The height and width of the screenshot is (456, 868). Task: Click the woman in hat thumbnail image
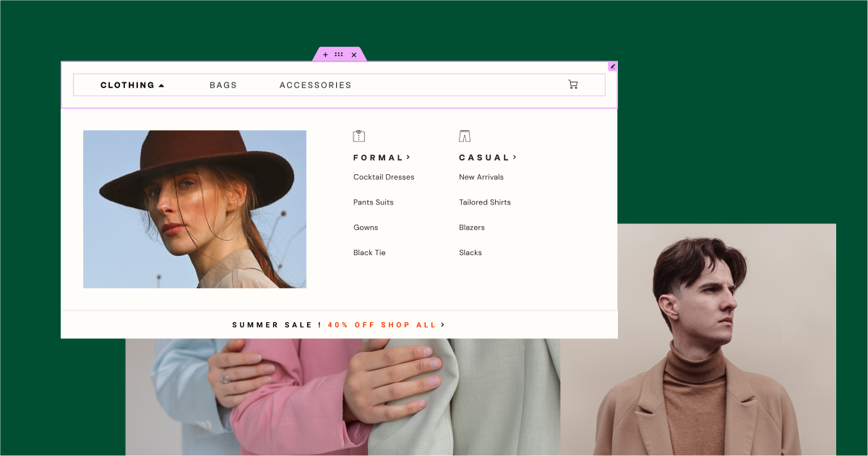pyautogui.click(x=194, y=210)
